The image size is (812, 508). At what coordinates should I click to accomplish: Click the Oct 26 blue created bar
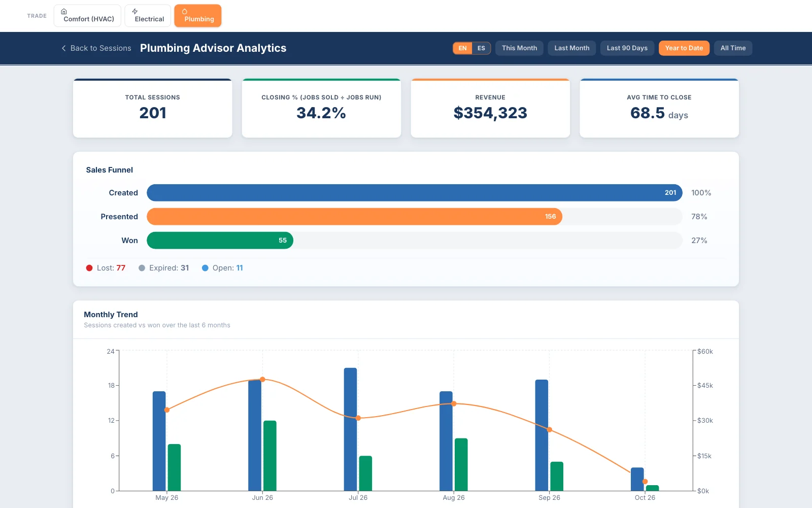click(637, 479)
